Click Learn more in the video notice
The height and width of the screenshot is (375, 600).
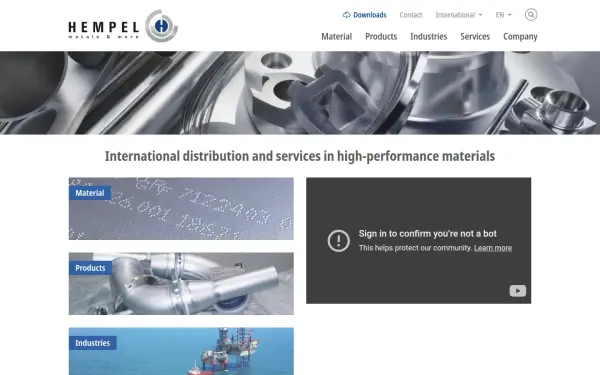pyautogui.click(x=493, y=248)
